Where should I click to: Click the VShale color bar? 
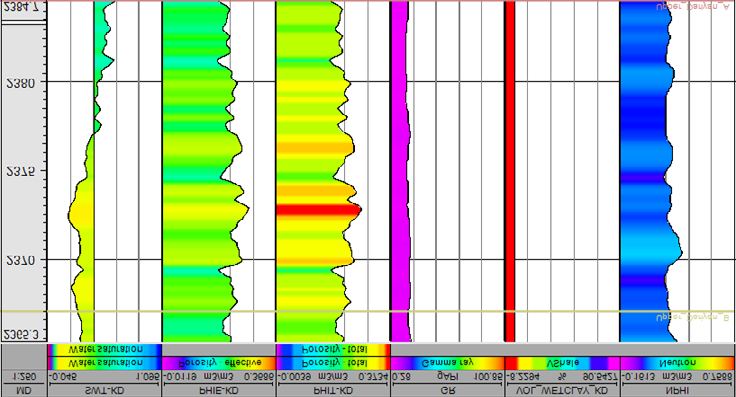point(562,363)
